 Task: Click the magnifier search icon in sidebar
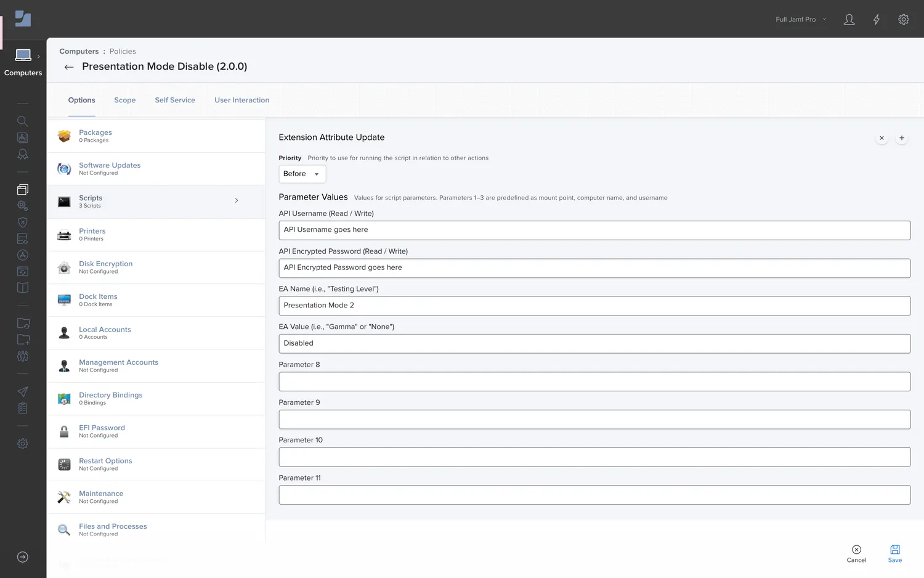point(23,121)
